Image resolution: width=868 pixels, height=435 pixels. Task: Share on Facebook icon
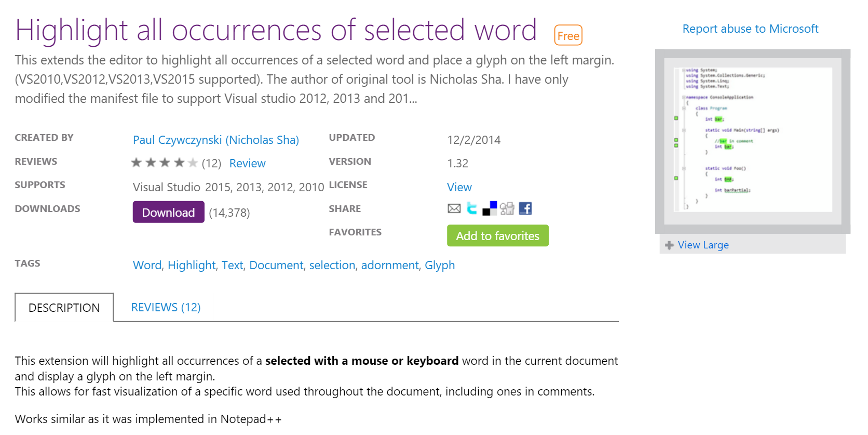point(525,208)
